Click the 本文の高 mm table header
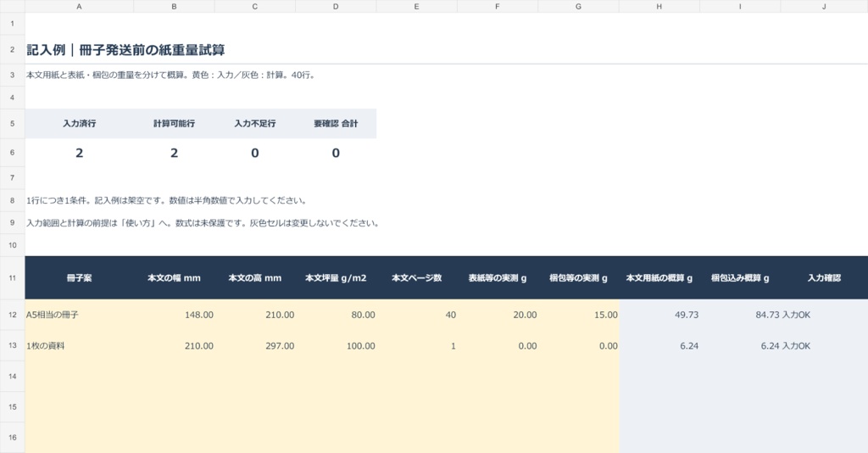 pyautogui.click(x=254, y=278)
